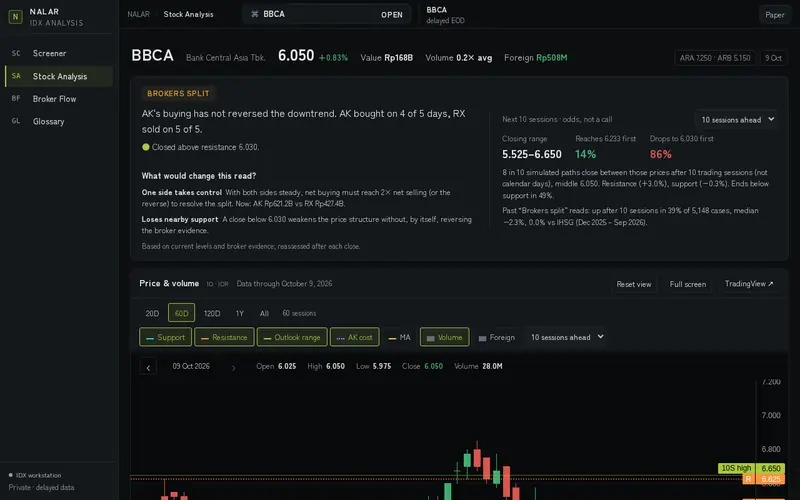Click the closing range 5.525–6.650 value
This screenshot has width=800, height=500.
point(532,154)
